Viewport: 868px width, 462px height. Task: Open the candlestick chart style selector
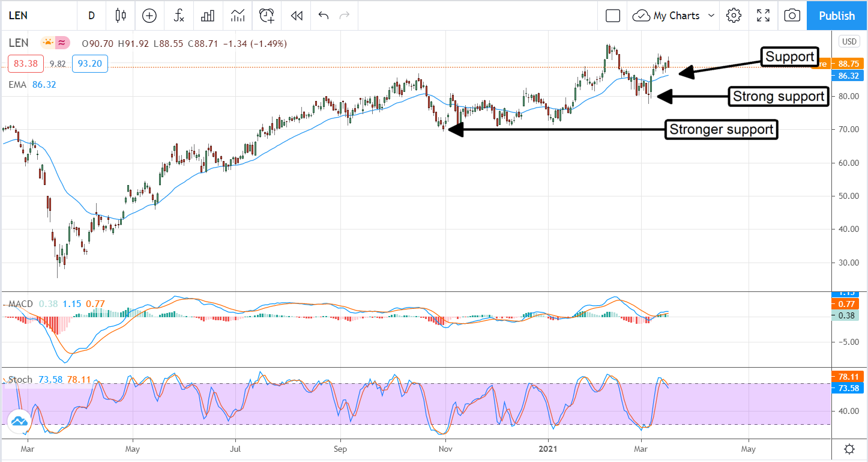coord(121,16)
